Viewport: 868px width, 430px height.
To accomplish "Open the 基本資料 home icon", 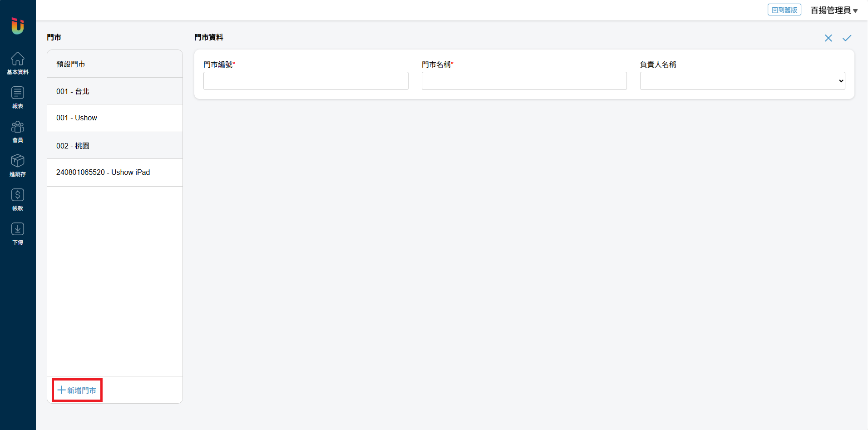I will [x=18, y=63].
